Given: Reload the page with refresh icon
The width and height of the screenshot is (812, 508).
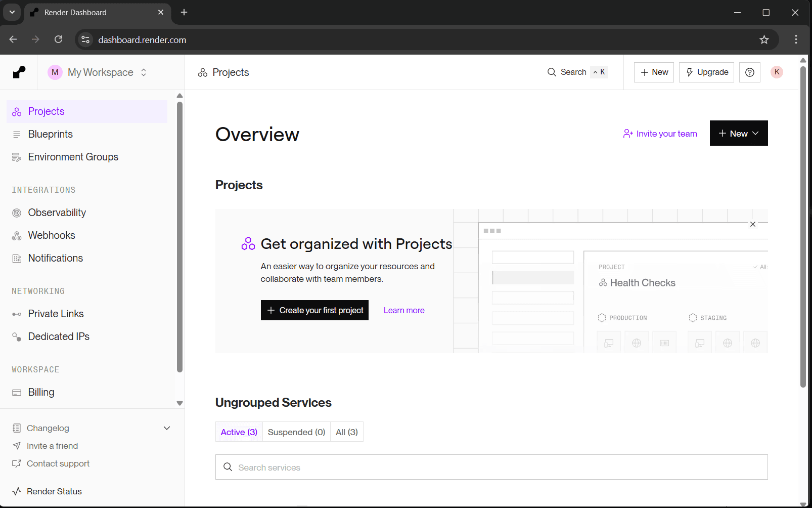Looking at the screenshot, I should [59, 39].
